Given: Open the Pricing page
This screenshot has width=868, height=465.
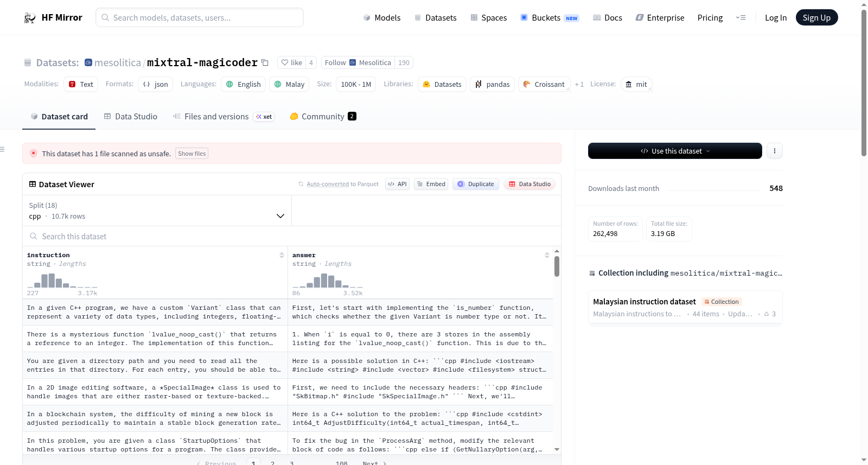Looking at the screenshot, I should 710,17.
